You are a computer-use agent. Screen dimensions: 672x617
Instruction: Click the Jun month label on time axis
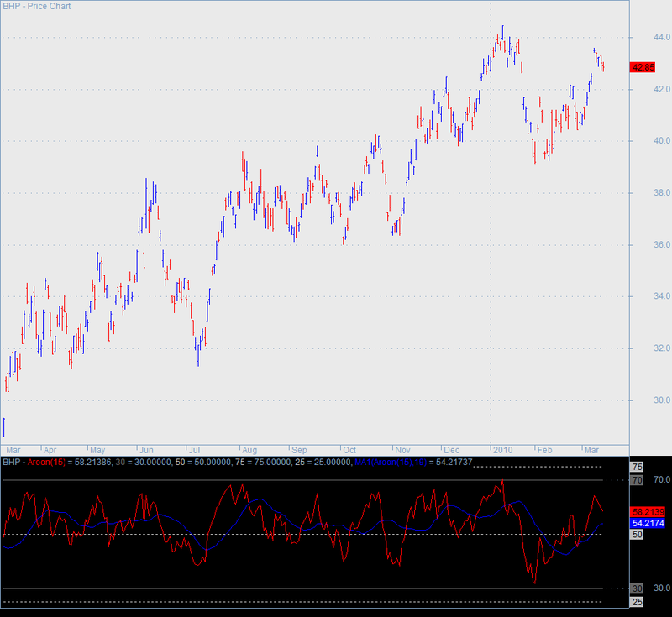point(146,451)
